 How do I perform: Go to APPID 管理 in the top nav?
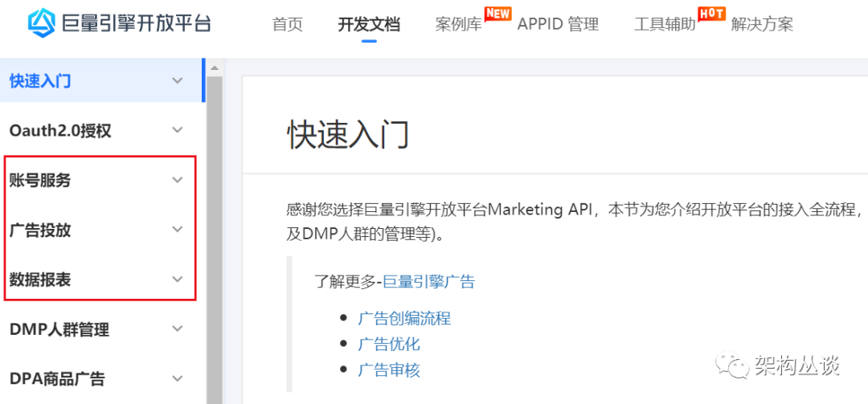click(558, 25)
